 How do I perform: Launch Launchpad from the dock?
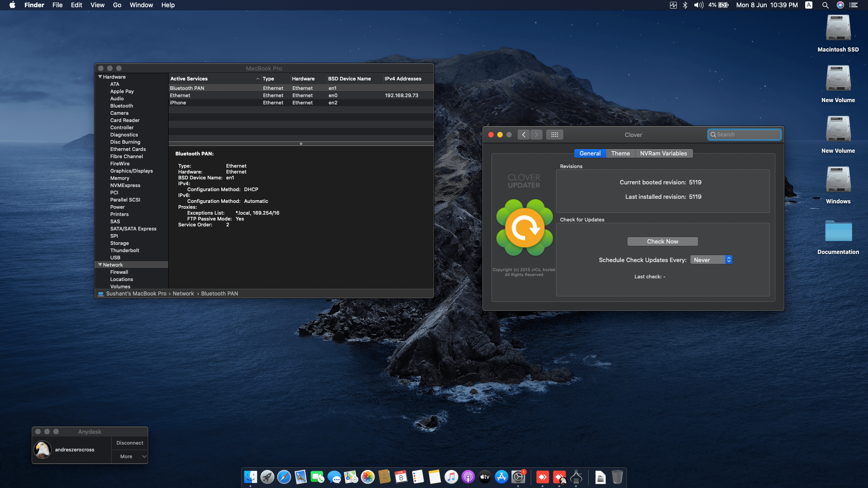point(267,477)
